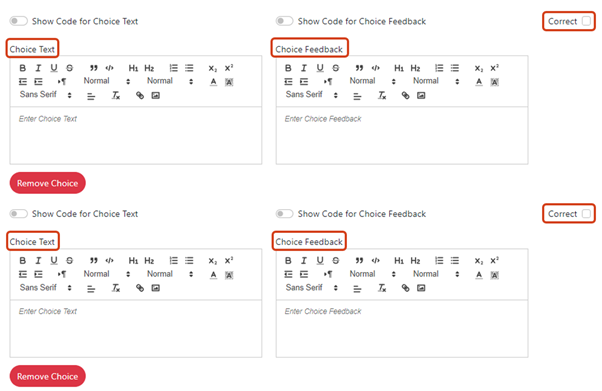Start bullet list in the top Choice Feedback editor
This screenshot has height=391, width=602.
point(455,68)
